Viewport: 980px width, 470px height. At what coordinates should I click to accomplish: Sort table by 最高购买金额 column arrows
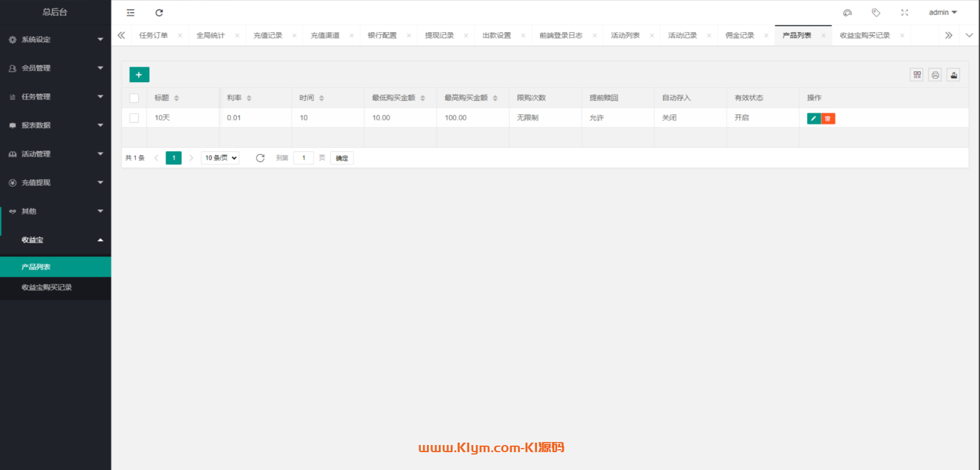pos(495,98)
